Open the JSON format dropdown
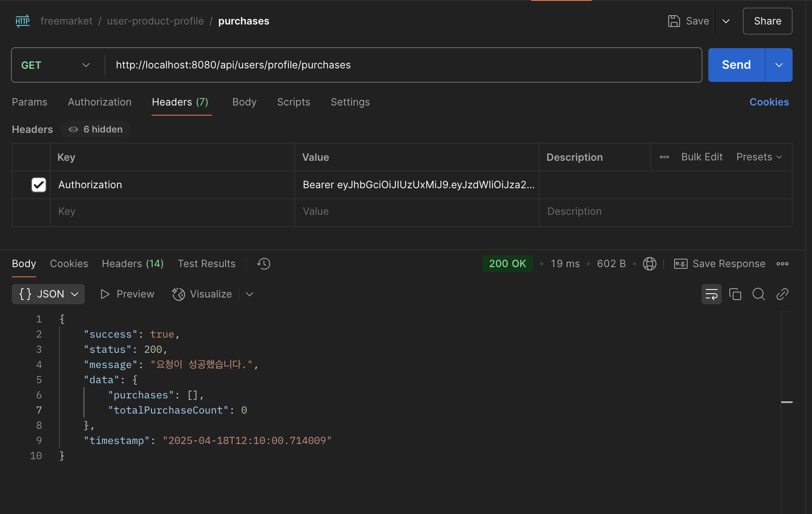This screenshot has width=812, height=514. 48,294
